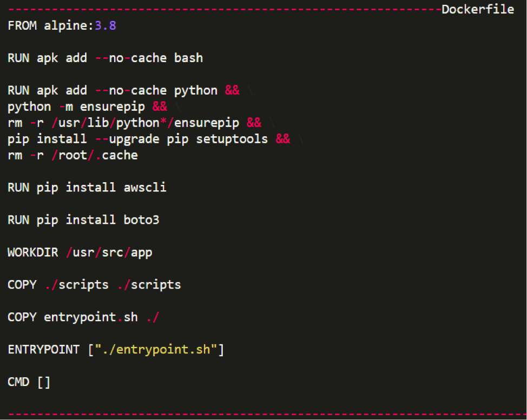527x420 pixels.
Task: Click the /root/.cache path
Action: [x=95, y=155]
